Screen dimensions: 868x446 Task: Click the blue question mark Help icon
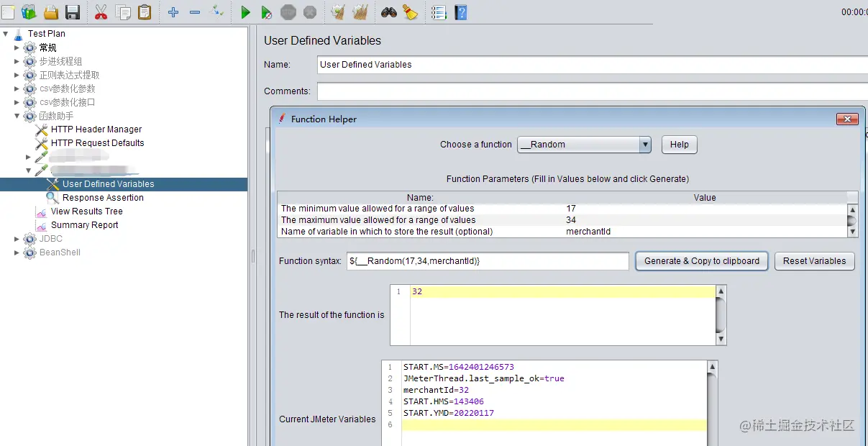pos(460,12)
